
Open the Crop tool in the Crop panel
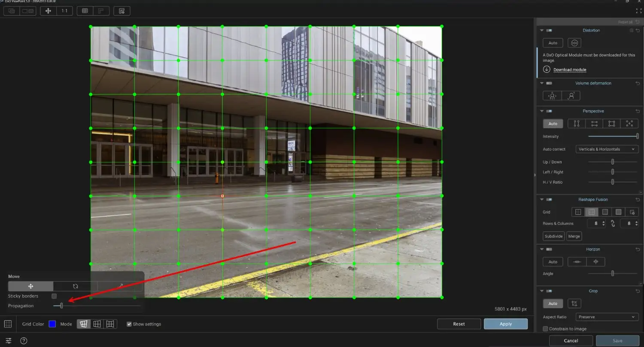point(574,303)
